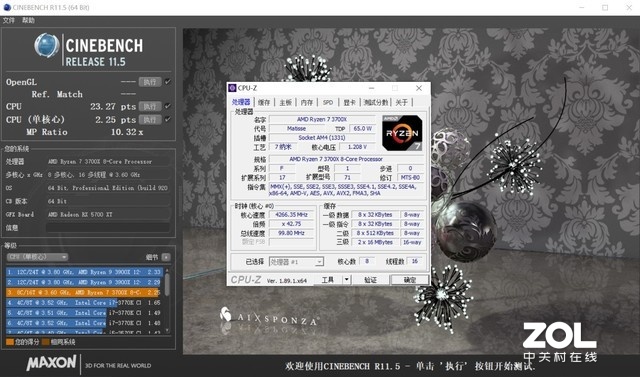Click the multiplier value x 42.75

pyautogui.click(x=291, y=224)
